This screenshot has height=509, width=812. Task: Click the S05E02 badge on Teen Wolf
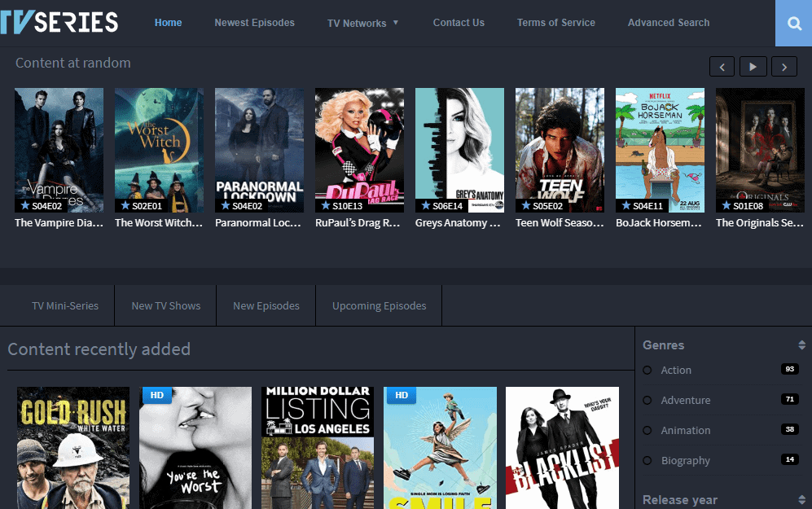pos(542,205)
